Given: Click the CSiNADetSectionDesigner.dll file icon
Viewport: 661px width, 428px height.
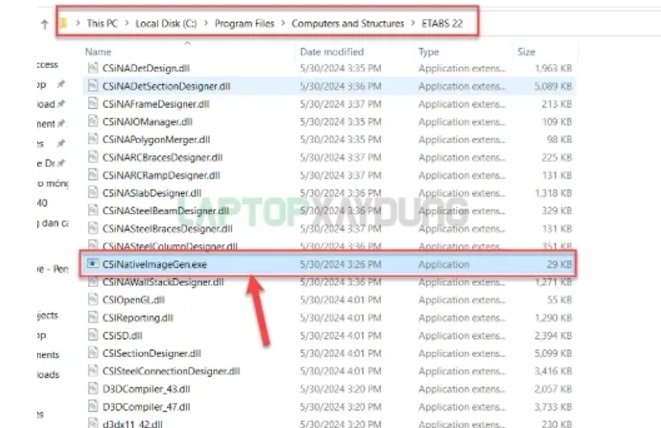Looking at the screenshot, I should (x=93, y=86).
